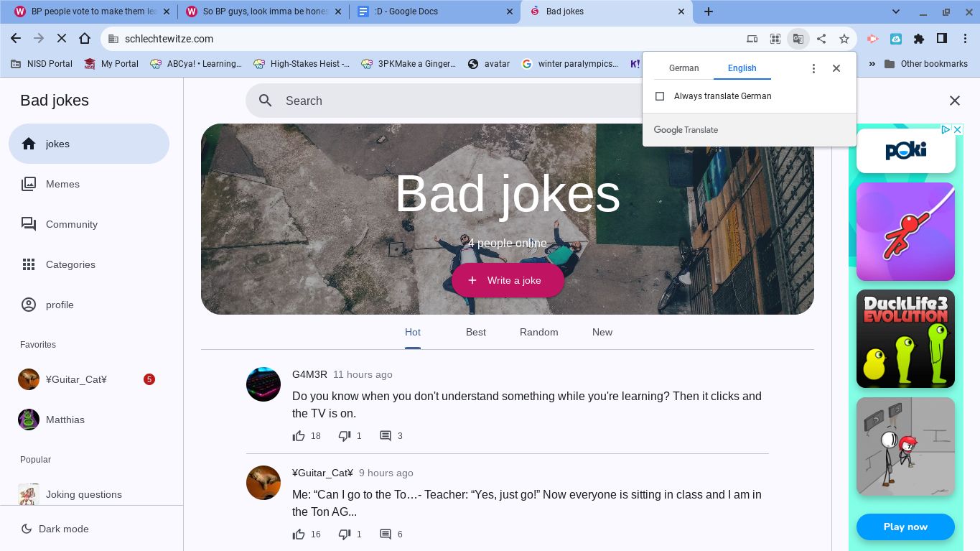Expand the tab search dropdown arrow

tap(895, 11)
